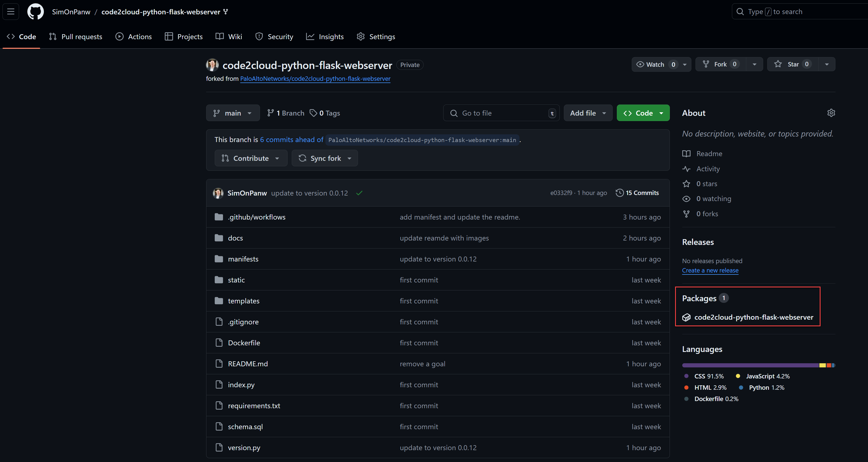Click the SimOnPanw commit author avatar

click(x=218, y=193)
